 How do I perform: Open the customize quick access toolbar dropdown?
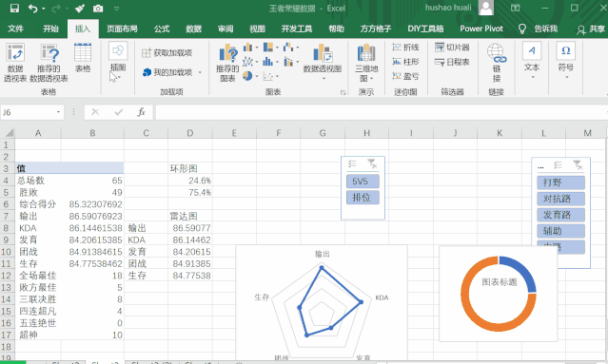pyautogui.click(x=116, y=9)
